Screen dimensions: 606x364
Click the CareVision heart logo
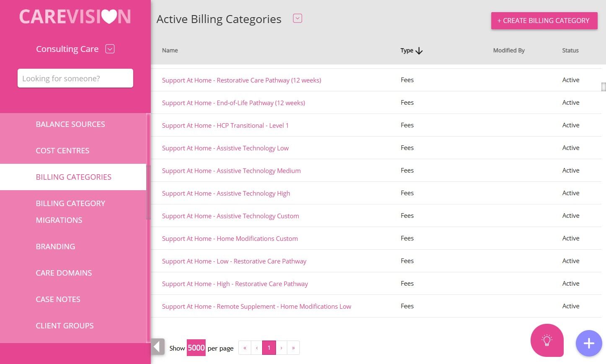75,17
